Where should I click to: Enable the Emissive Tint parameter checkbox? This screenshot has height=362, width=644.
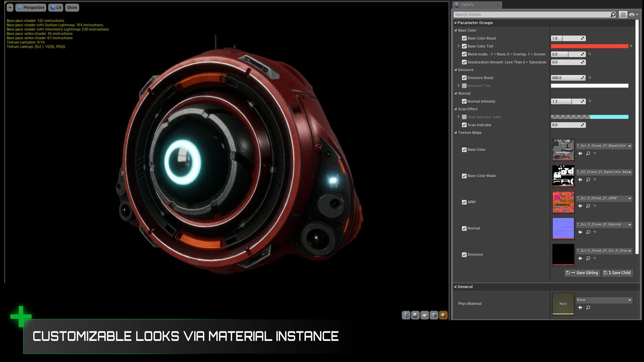[x=464, y=86]
